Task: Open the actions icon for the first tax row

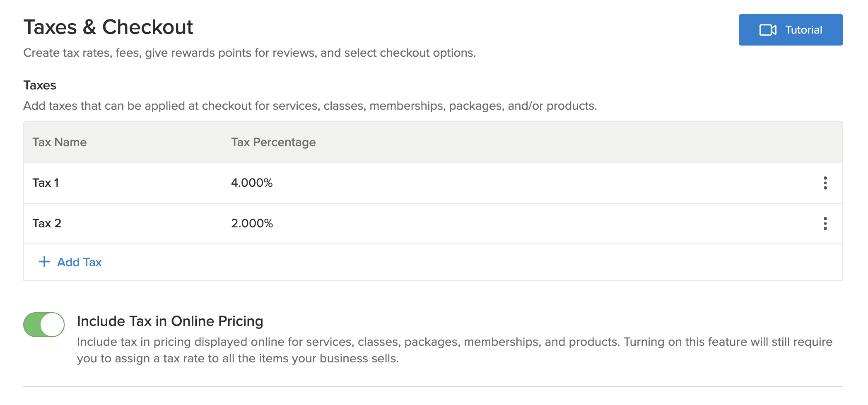Action: (x=825, y=183)
